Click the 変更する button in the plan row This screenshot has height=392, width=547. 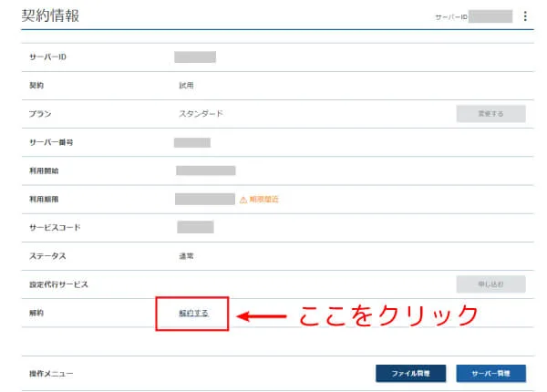(x=490, y=114)
